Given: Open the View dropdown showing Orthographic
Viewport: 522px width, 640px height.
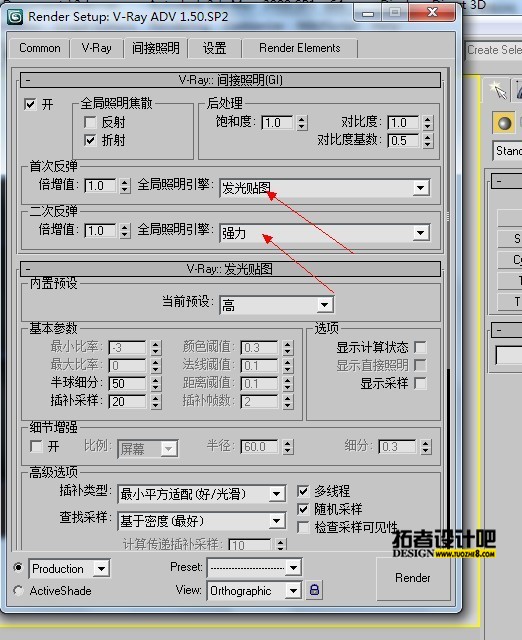Looking at the screenshot, I should point(254,591).
